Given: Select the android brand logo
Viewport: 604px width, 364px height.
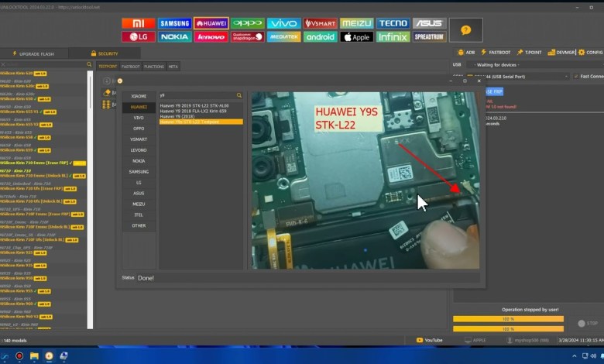Looking at the screenshot, I should click(320, 36).
